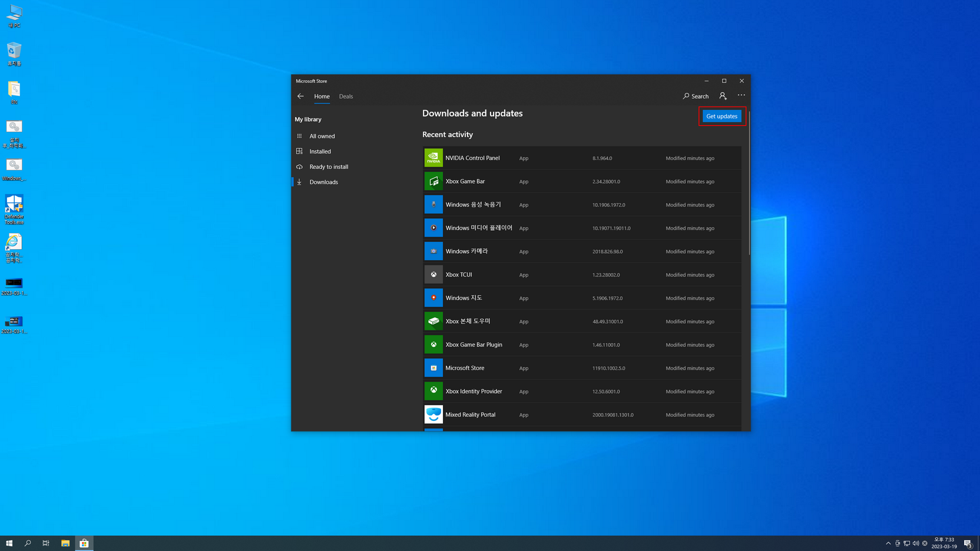Click the Windows 음성 녹음기 app icon
The width and height of the screenshot is (980, 551).
(433, 204)
